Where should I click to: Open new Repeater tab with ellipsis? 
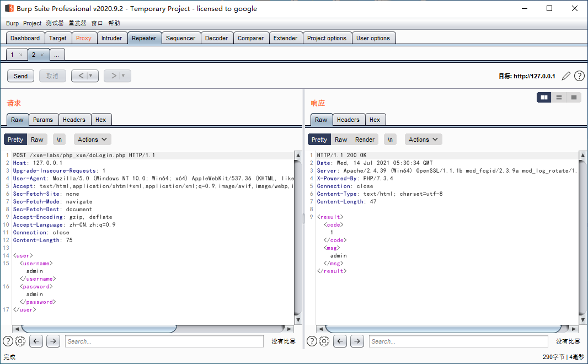57,55
